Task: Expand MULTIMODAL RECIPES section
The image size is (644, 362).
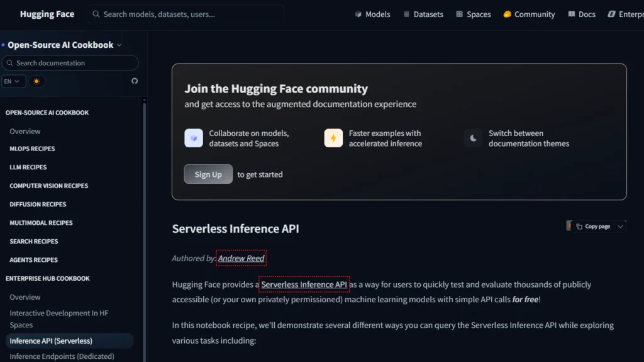Action: coord(41,222)
